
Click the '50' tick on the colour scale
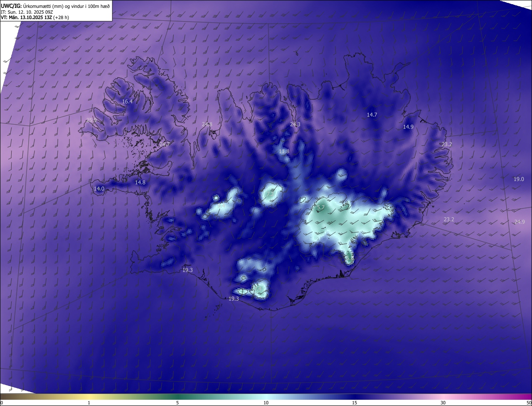point(529,403)
